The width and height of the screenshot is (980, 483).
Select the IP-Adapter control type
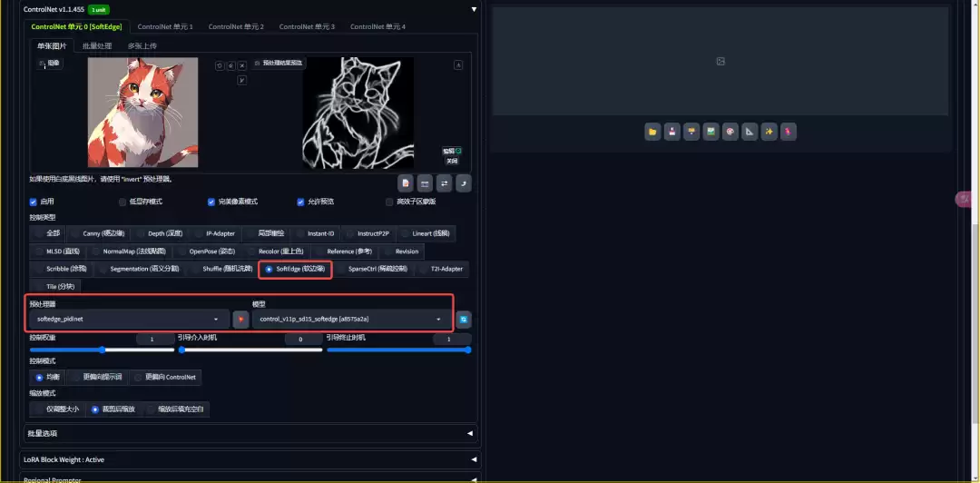click(214, 233)
